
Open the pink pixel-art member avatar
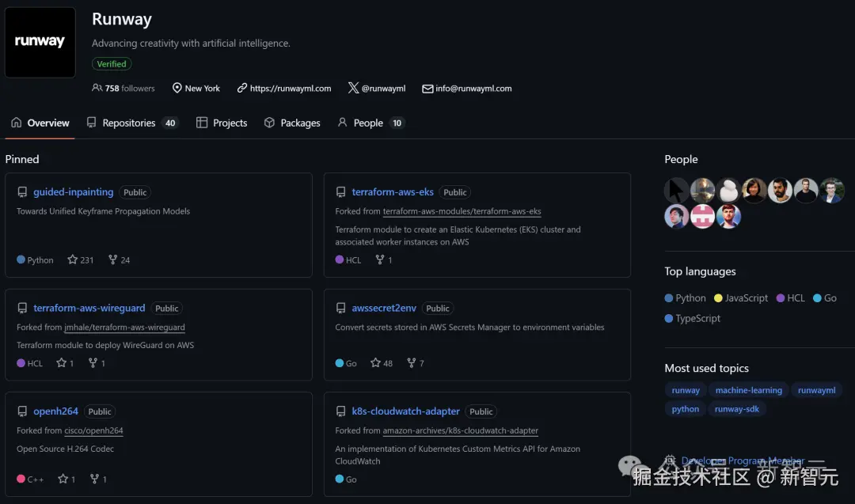click(702, 217)
